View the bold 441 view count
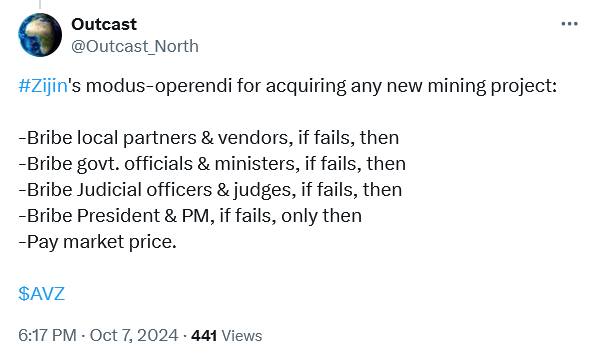Image resolution: width=598 pixels, height=360 pixels. 204,336
